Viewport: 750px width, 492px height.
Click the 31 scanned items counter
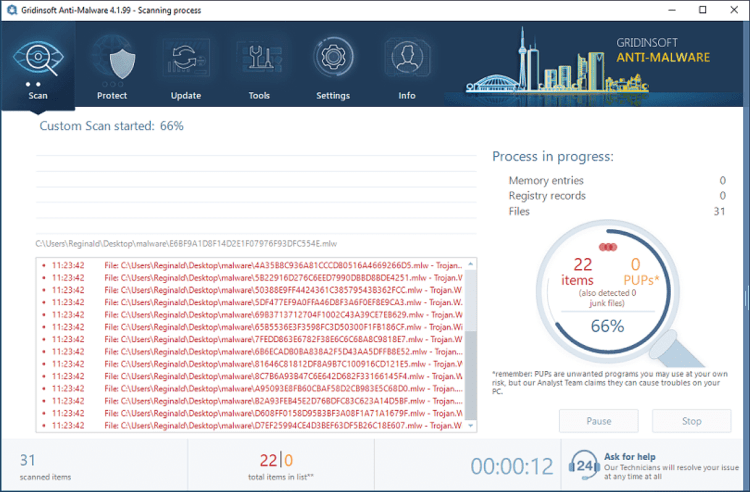pos(45,466)
